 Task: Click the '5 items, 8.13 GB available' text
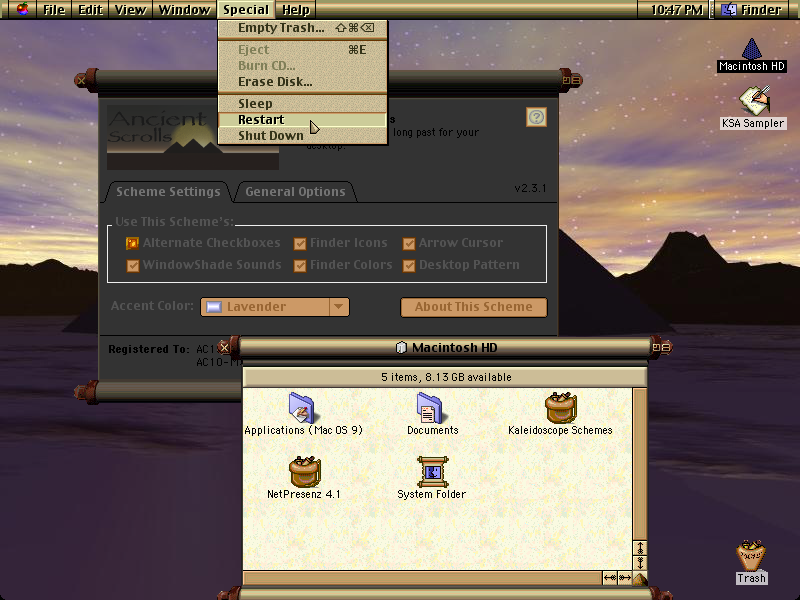[x=446, y=377]
